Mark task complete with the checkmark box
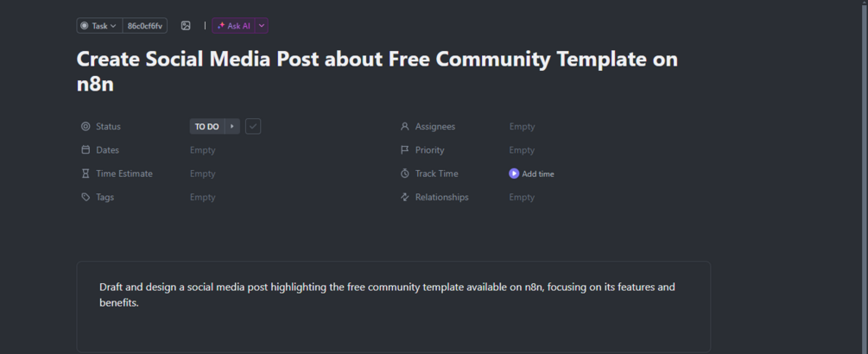The width and height of the screenshot is (868, 354). pyautogui.click(x=253, y=127)
